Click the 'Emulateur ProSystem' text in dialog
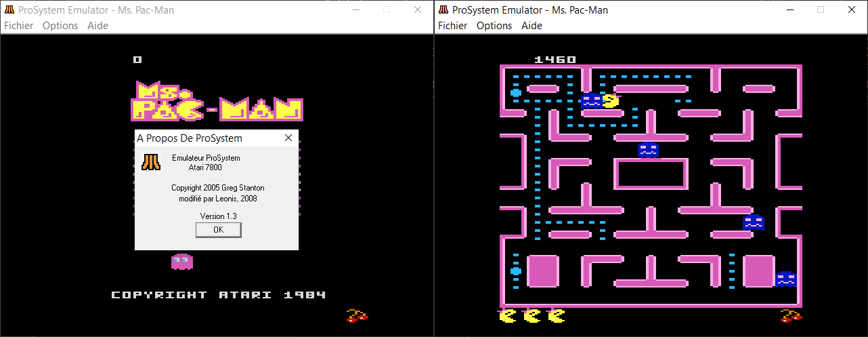This screenshot has height=337, width=868. (206, 158)
